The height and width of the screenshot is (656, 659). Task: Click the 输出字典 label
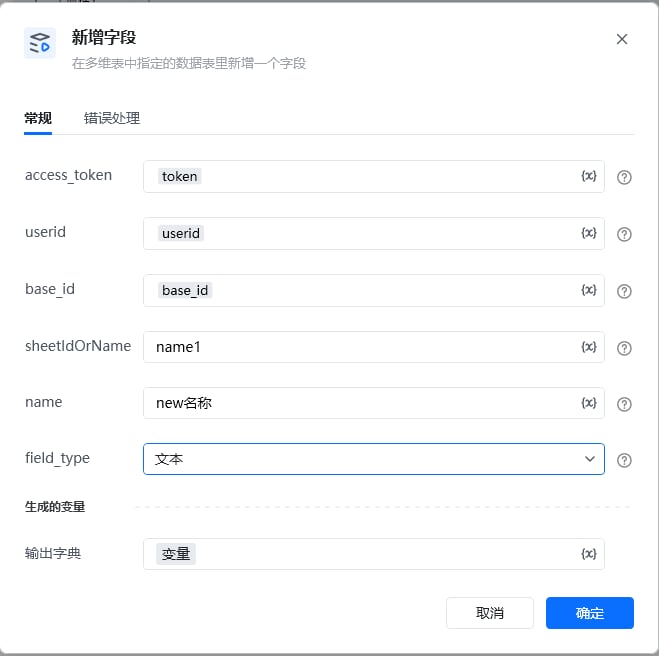tap(53, 553)
